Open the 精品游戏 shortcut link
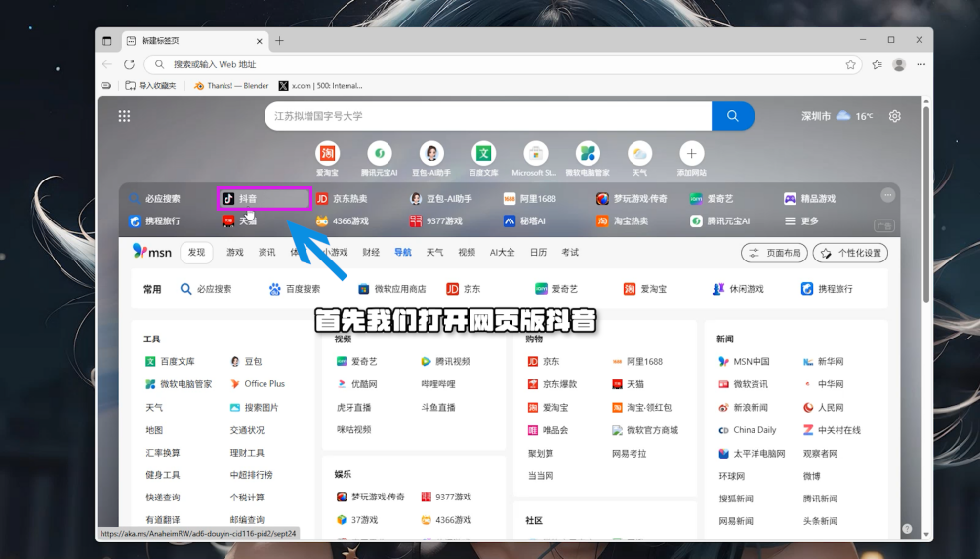980x559 pixels. click(810, 199)
